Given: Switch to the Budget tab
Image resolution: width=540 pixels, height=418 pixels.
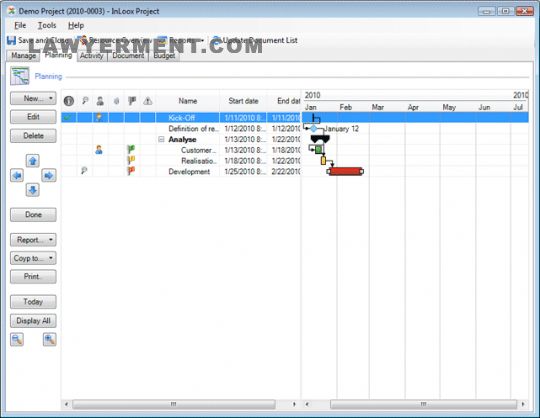Looking at the screenshot, I should (164, 55).
